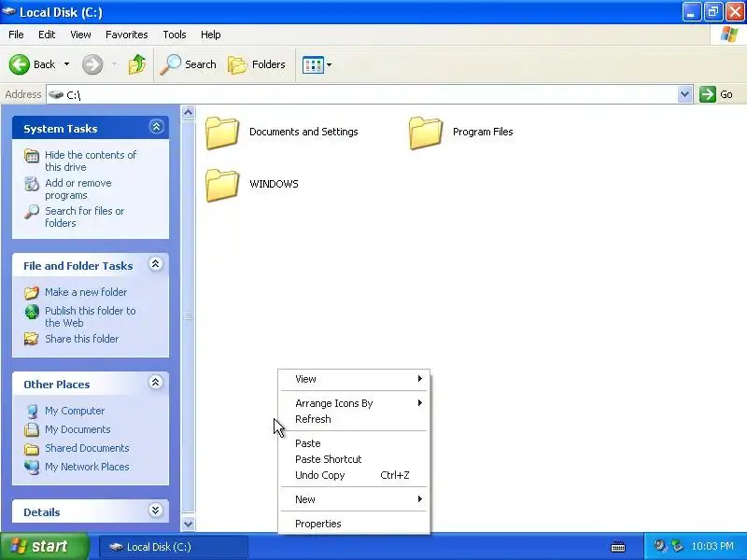Open the Address bar dropdown list
This screenshot has height=560, width=747.
tap(684, 94)
